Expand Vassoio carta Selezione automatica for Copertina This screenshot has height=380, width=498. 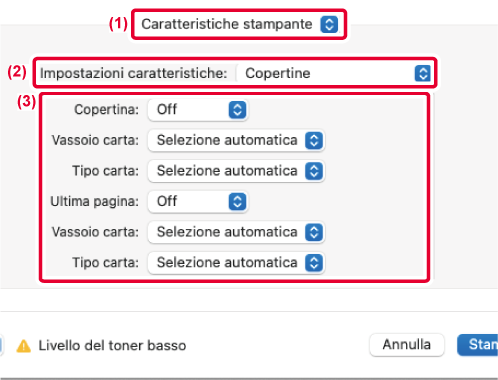(236, 140)
